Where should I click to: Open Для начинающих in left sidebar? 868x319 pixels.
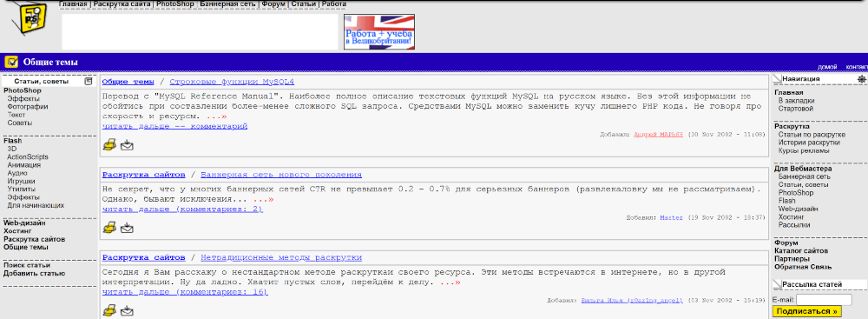click(x=36, y=205)
